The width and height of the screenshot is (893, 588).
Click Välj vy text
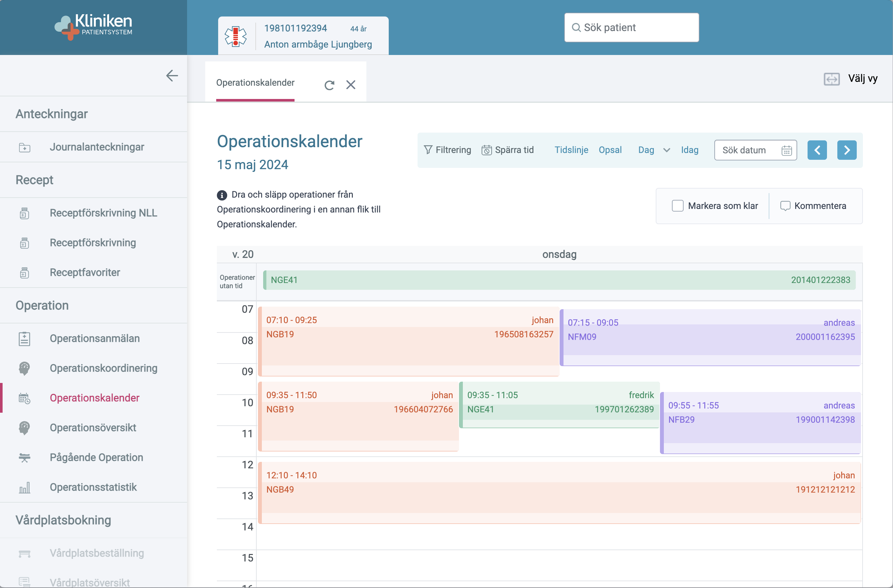tap(863, 79)
